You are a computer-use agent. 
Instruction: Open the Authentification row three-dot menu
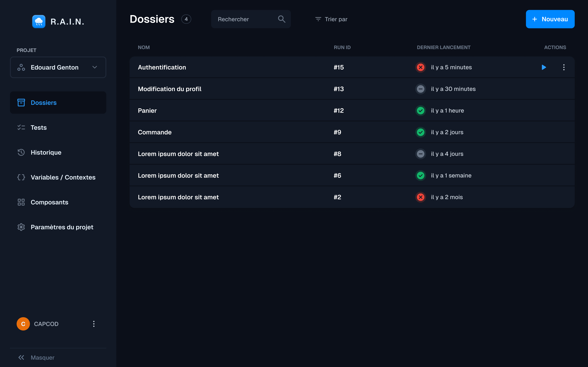point(564,67)
